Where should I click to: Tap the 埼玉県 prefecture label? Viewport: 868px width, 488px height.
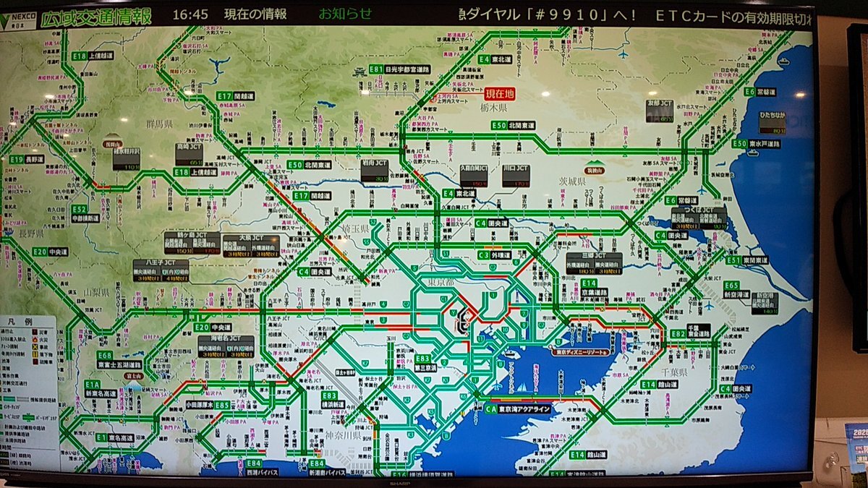[x=355, y=228]
